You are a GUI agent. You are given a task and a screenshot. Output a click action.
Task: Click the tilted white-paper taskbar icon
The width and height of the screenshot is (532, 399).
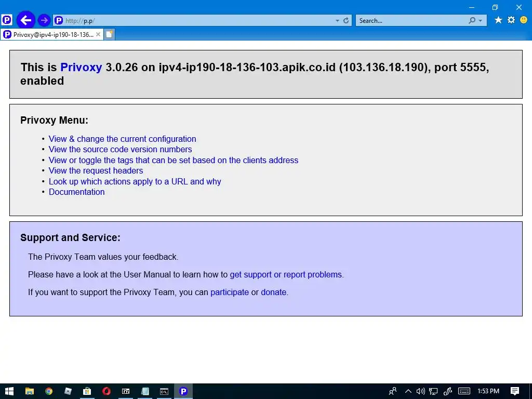[x=68, y=391]
